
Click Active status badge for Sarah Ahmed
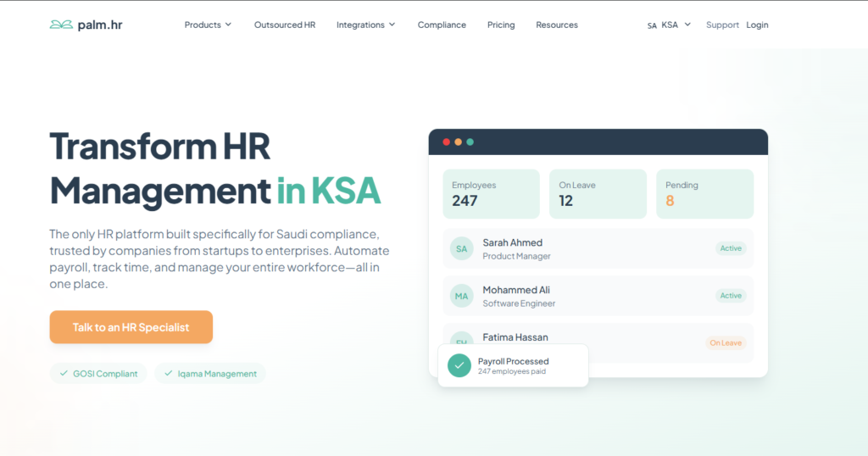[731, 248]
